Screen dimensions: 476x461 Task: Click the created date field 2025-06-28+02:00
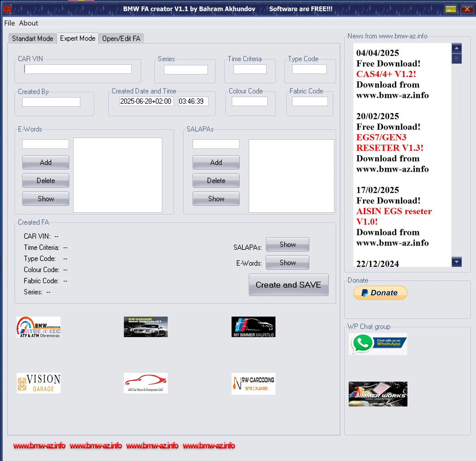[x=146, y=101]
